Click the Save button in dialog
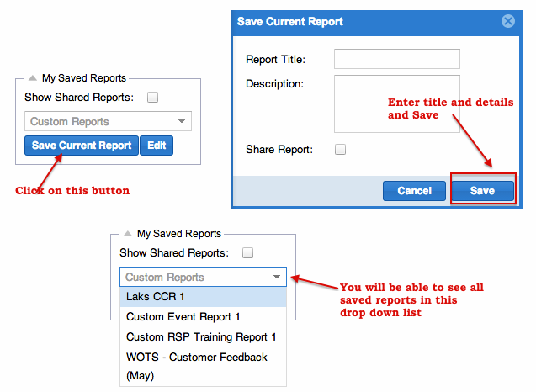This screenshot has height=392, width=536. tap(482, 191)
